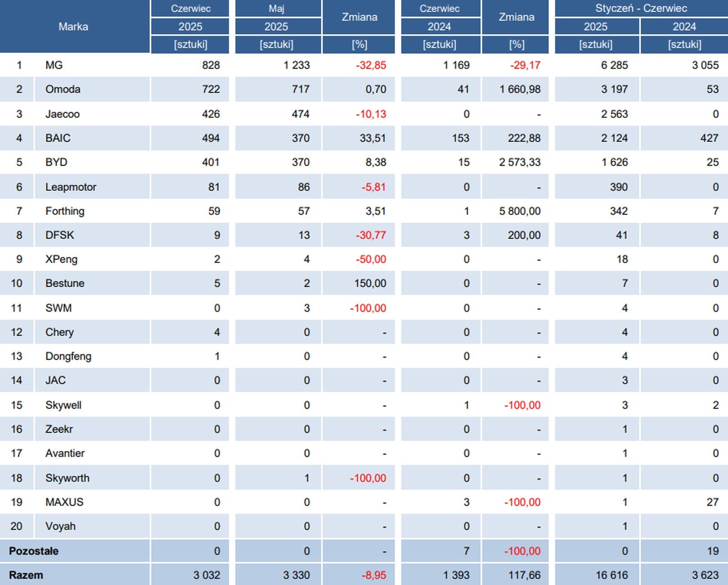Click Jaecoo's half-year figure 2 563
728x585 pixels.
[x=614, y=114]
